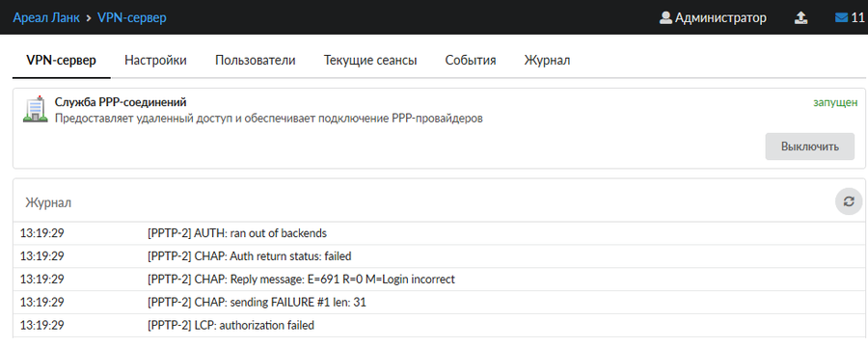This screenshot has height=347, width=868.
Task: Click the запущен status label
Action: pos(835,102)
